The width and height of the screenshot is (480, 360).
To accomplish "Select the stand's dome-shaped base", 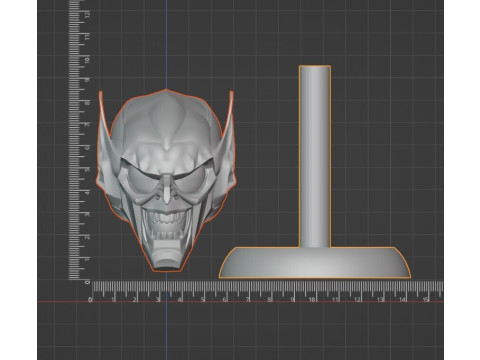I will pos(315,263).
